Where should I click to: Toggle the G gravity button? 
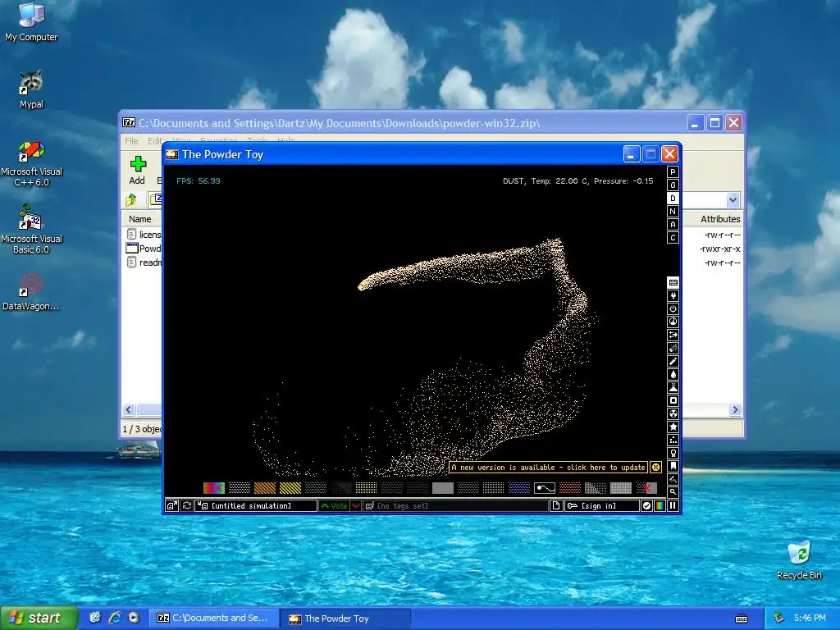coord(673,185)
